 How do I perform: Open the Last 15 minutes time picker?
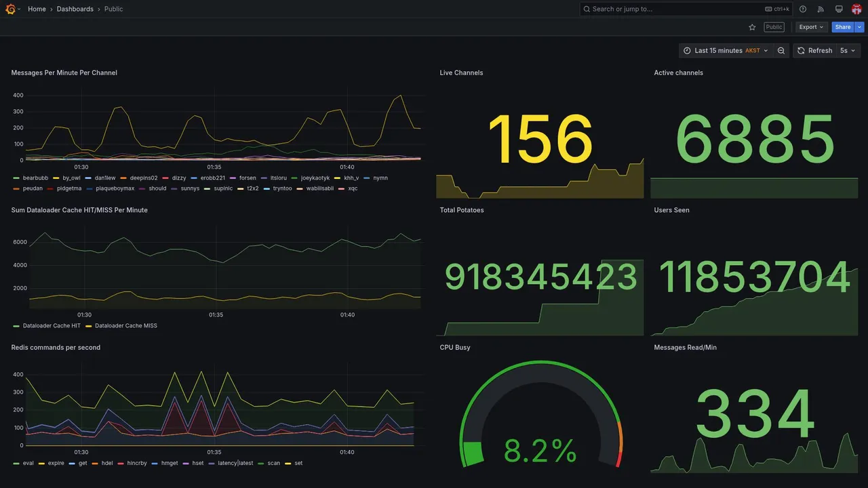pos(726,51)
